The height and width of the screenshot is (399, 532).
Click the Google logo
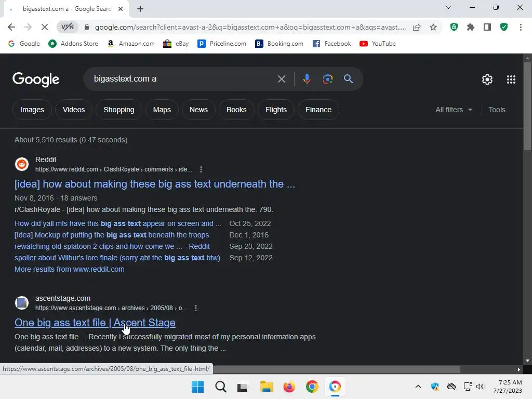tap(36, 79)
